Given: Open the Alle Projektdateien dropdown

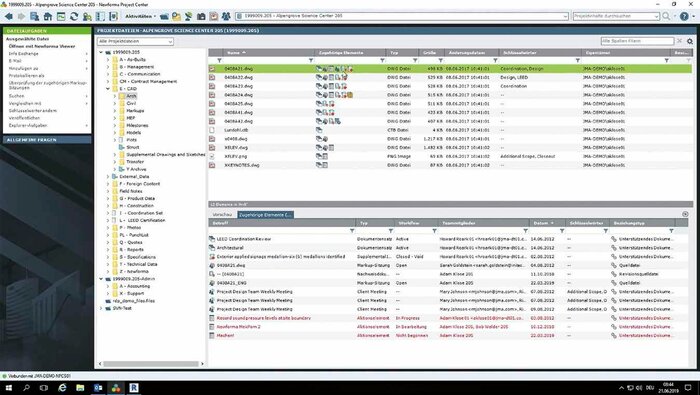Looking at the screenshot, I should (x=135, y=41).
